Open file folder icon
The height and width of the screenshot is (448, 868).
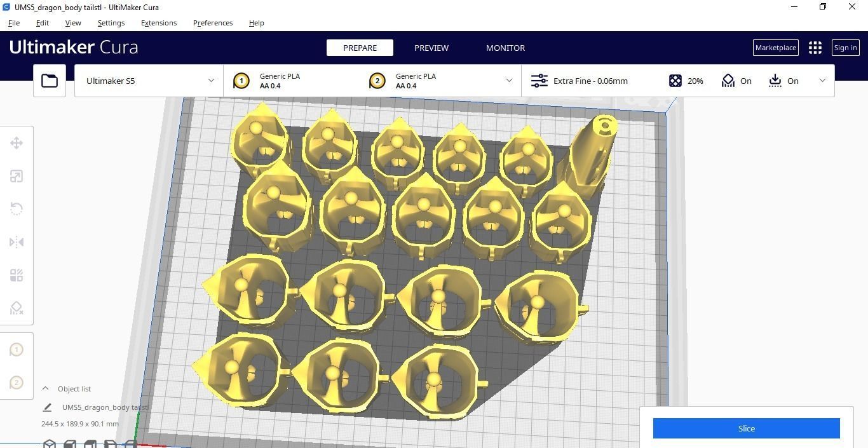pos(50,81)
